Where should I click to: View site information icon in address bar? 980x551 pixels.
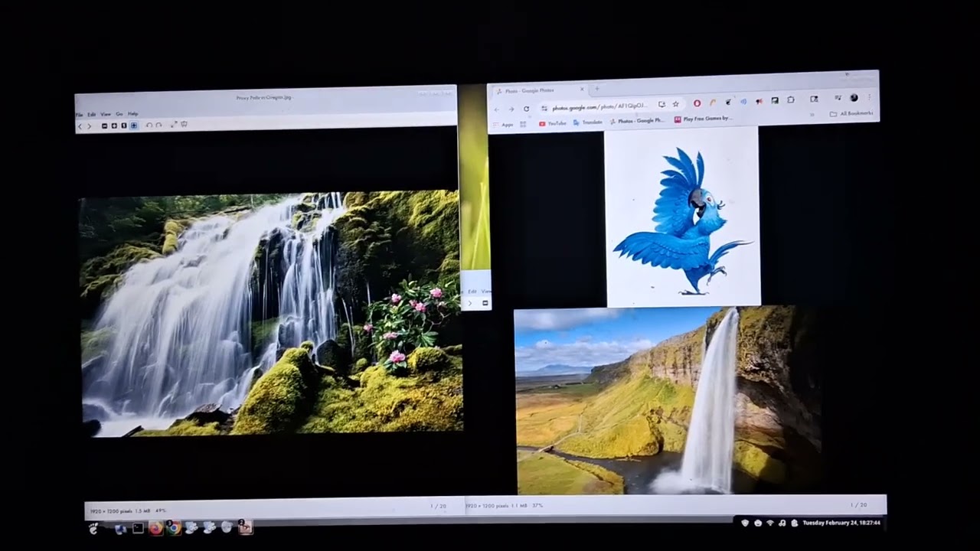(x=544, y=109)
